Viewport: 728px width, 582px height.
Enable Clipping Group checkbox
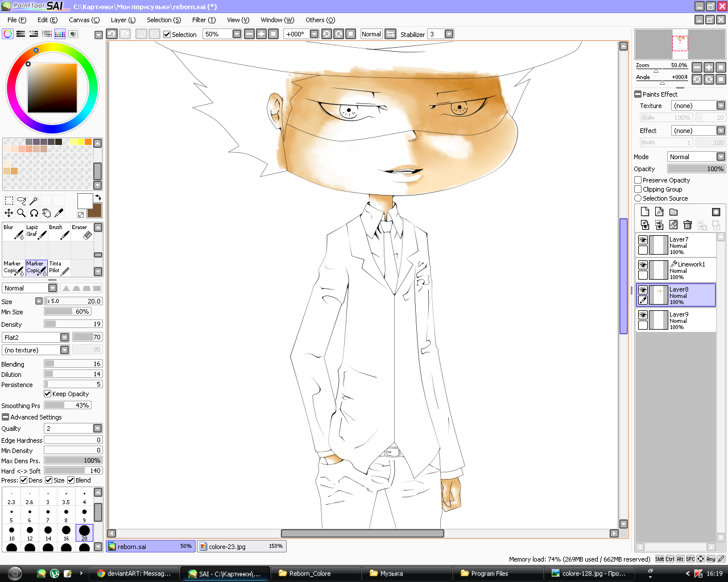(638, 189)
